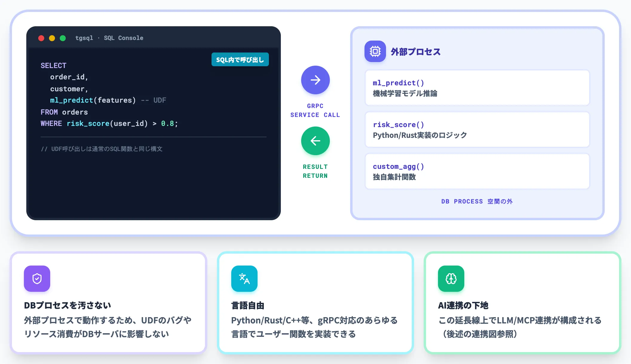Click the '-- UDF' comment in the code

tap(154, 100)
